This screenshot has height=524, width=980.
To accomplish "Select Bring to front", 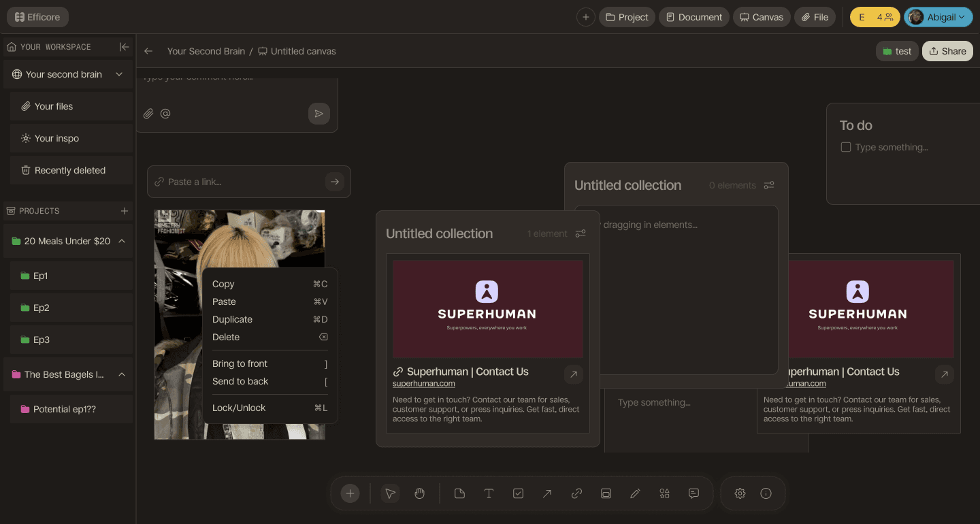I will click(270, 363).
